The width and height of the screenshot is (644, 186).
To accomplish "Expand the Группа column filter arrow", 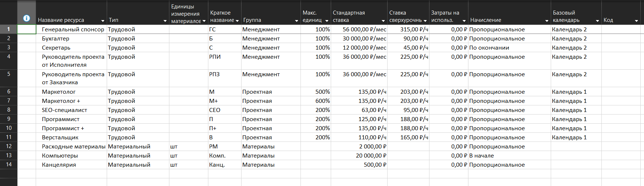I will pyautogui.click(x=297, y=21).
